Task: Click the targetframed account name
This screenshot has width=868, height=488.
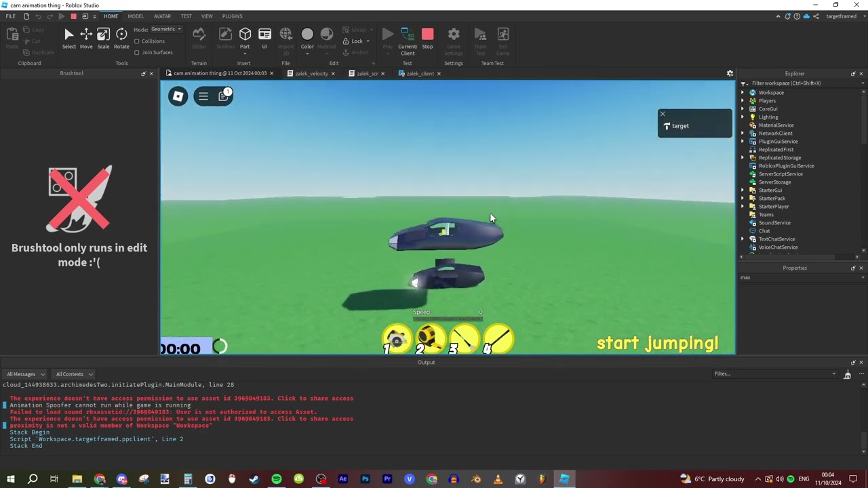Action: [842, 16]
